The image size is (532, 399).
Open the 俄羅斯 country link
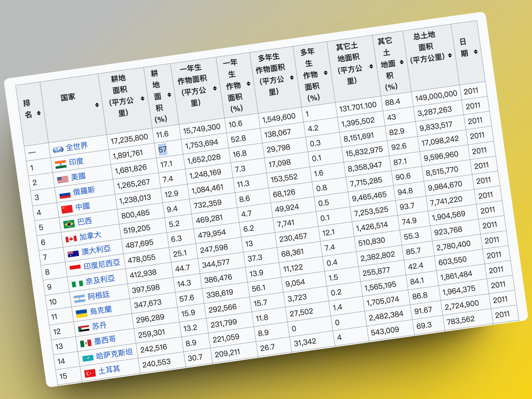pos(84,191)
